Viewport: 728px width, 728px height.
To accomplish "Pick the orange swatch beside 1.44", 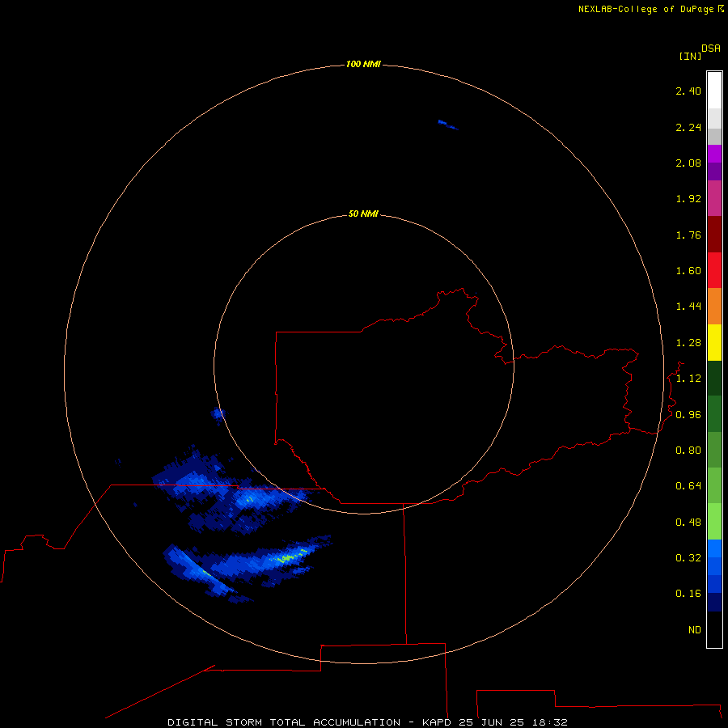I will point(714,307).
